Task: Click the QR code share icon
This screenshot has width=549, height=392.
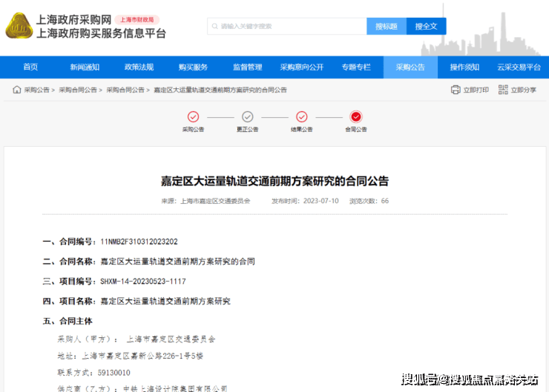Action: (503, 90)
